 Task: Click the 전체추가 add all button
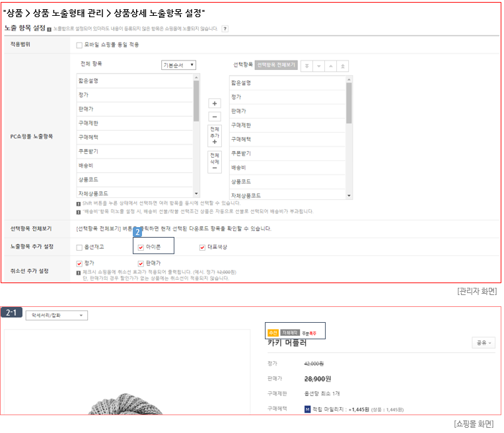(214, 135)
